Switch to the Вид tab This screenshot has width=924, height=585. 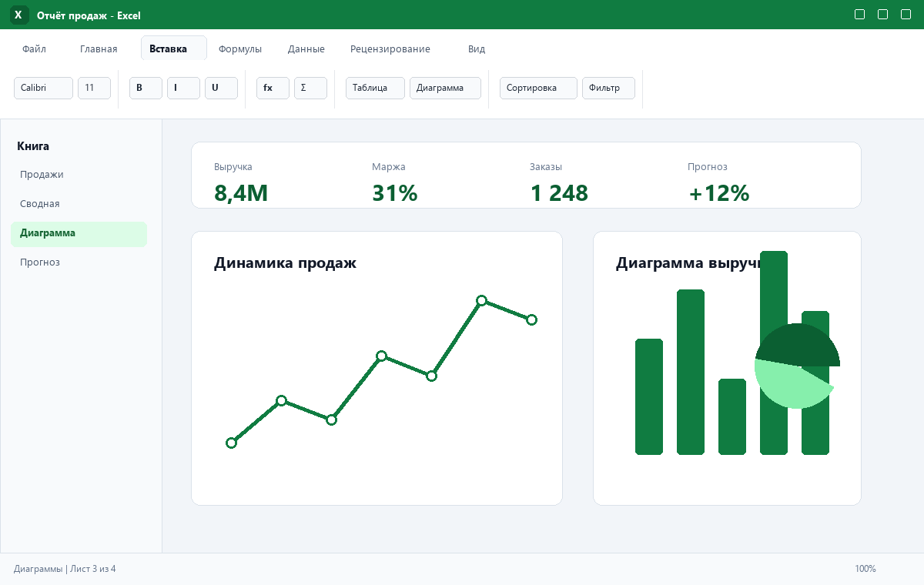[x=477, y=48]
